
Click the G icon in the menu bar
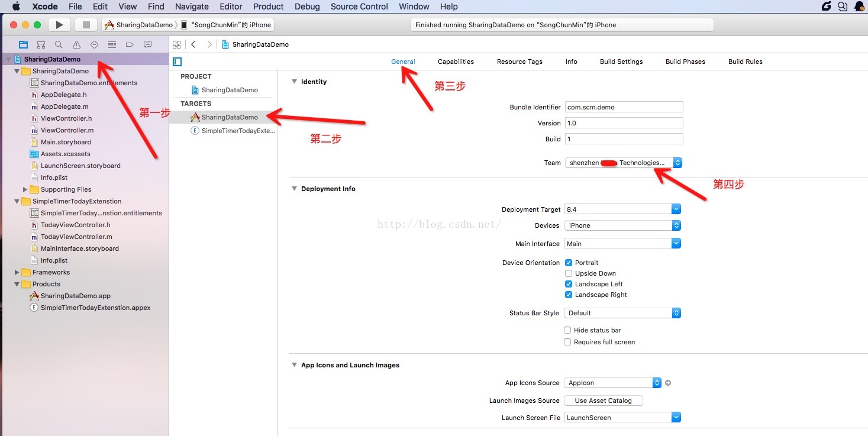point(827,7)
